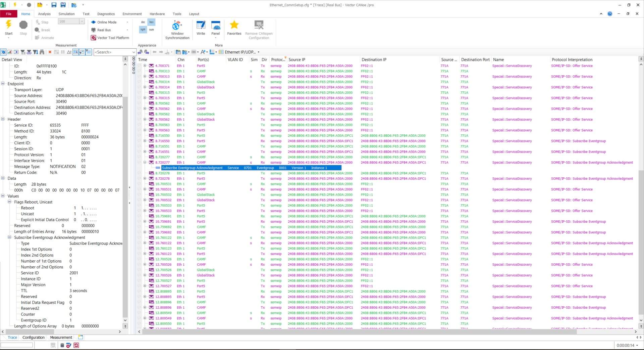The width and height of the screenshot is (644, 350).
Task: Switch to the Configuration desktop tab
Action: point(33,338)
